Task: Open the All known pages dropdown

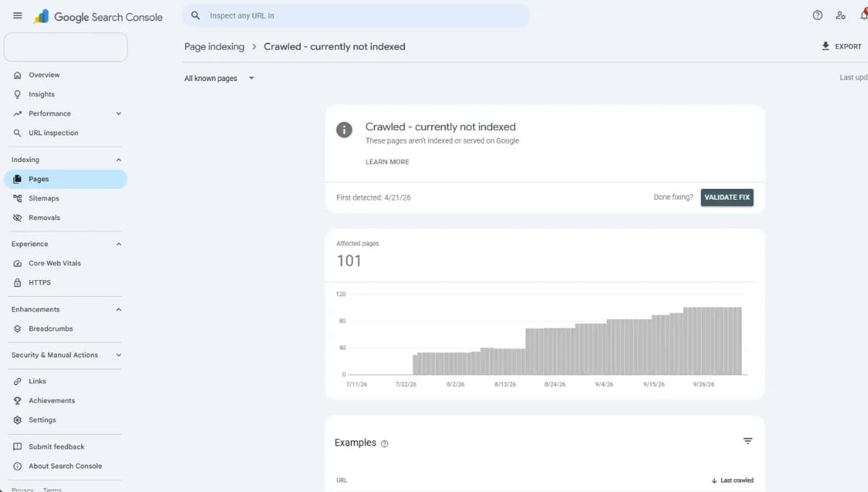Action: [x=219, y=78]
